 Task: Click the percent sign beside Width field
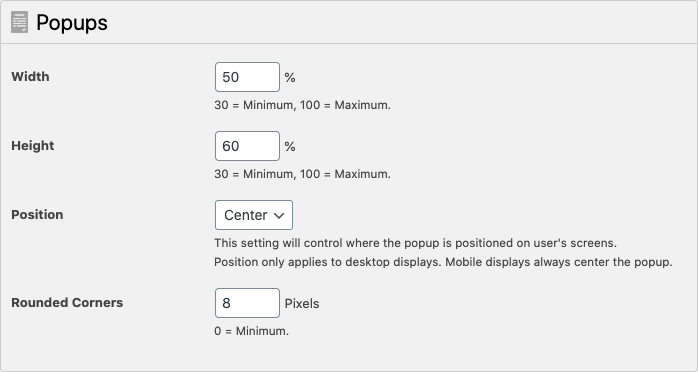290,77
